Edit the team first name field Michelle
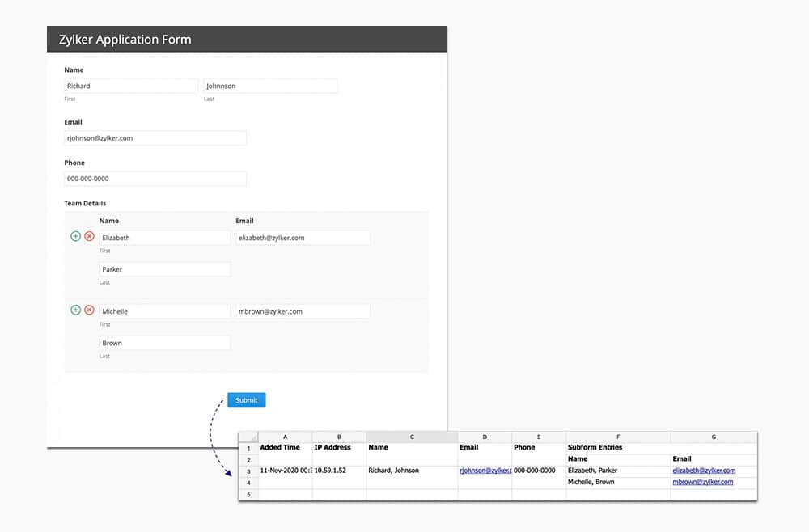The image size is (809, 532). point(164,311)
